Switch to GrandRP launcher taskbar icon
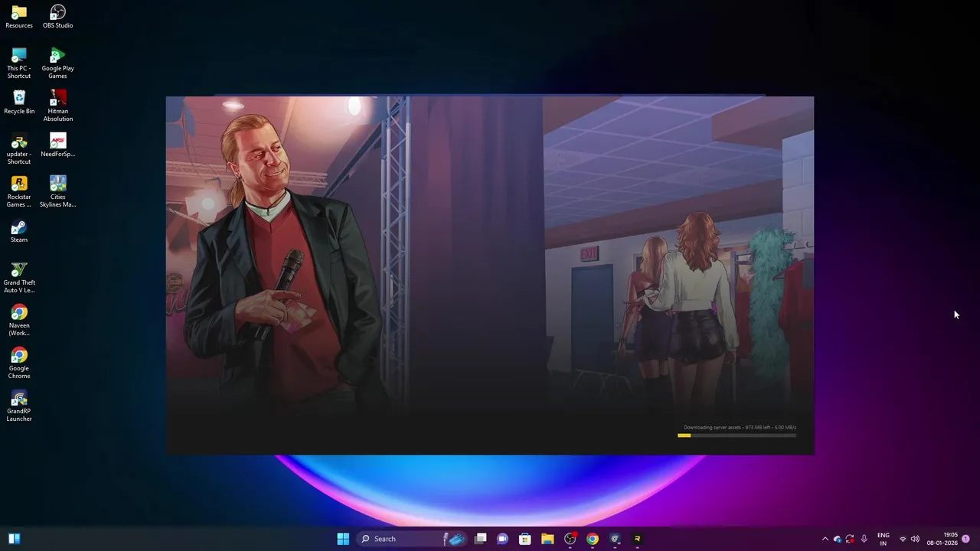Screen dimensions: 980x551 pyautogui.click(x=615, y=539)
